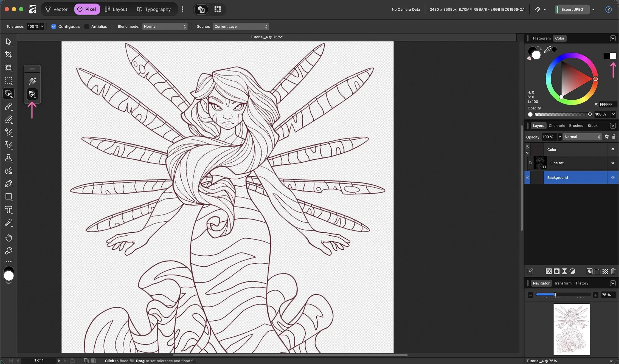Viewport: 619px width, 364px height.
Task: Uncheck the Contiguous checkbox
Action: (x=54, y=27)
